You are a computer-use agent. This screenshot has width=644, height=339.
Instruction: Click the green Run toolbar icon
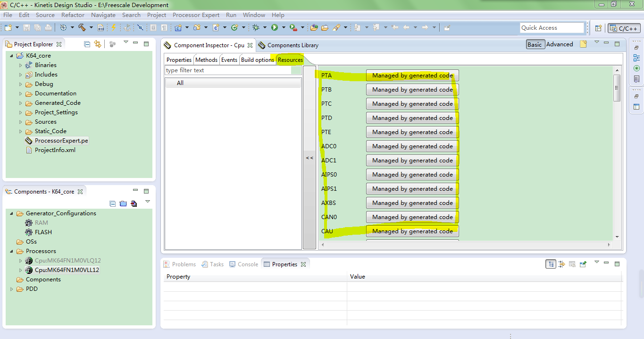(x=275, y=28)
